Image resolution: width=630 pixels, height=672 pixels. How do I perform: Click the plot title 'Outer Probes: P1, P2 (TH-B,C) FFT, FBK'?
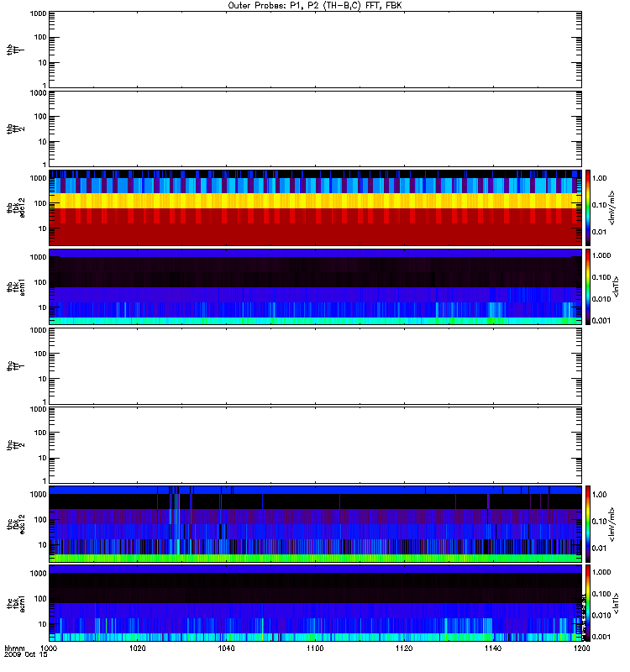315,6
